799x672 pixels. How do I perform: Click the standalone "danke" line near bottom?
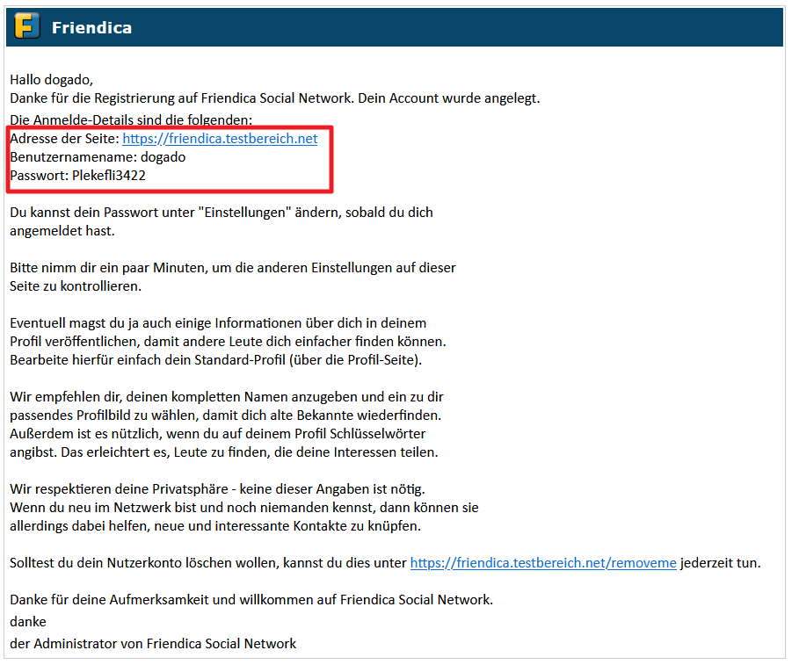coord(28,622)
